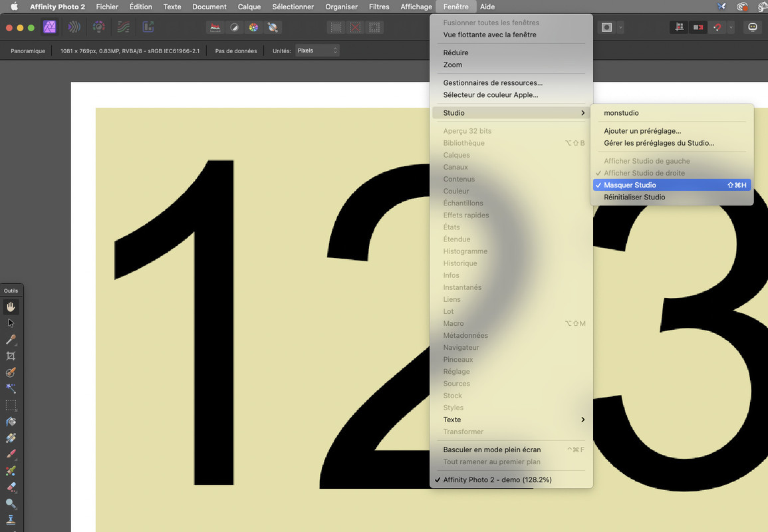Apply Auto White Balance from the toolbar

click(x=273, y=27)
